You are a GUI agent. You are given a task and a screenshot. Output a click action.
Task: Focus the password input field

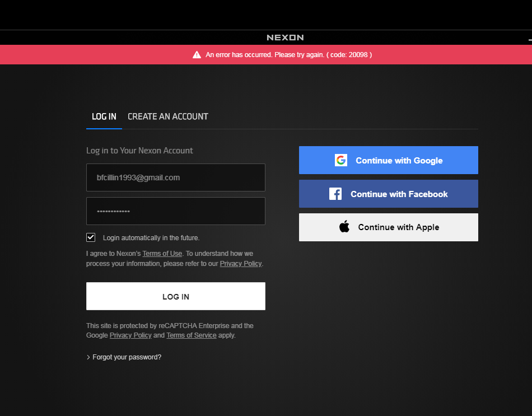point(176,211)
